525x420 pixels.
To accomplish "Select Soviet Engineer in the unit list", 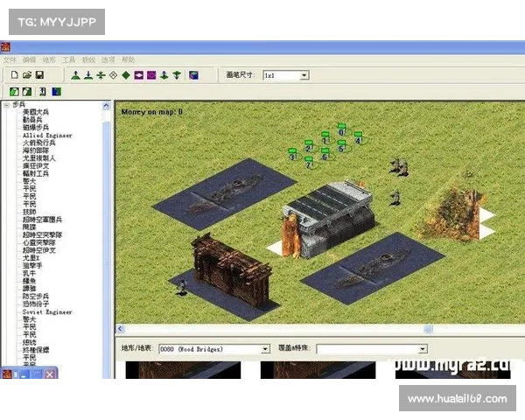I will click(x=47, y=311).
